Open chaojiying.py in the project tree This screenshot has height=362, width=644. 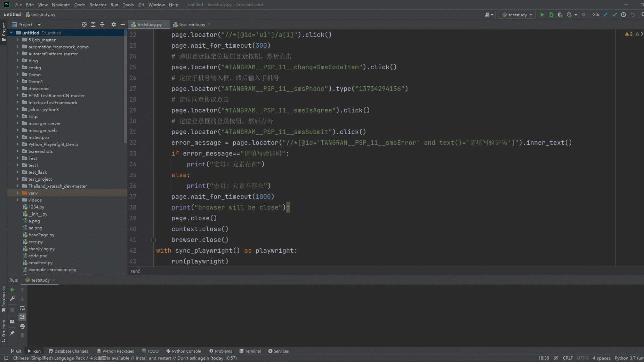pos(41,249)
